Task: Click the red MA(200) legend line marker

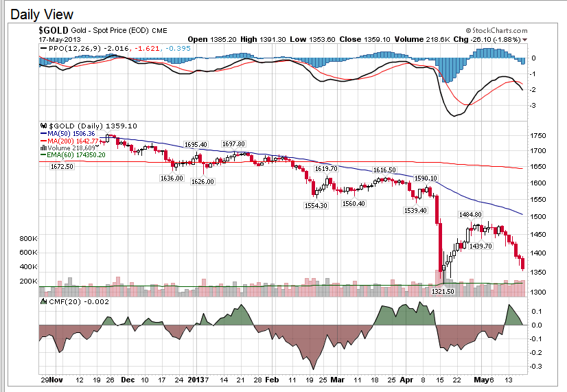Action: click(44, 141)
